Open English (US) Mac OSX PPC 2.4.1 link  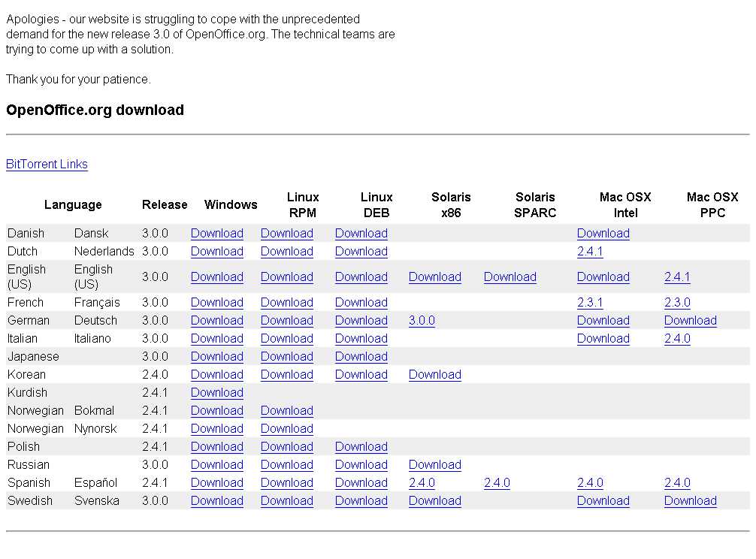click(677, 277)
